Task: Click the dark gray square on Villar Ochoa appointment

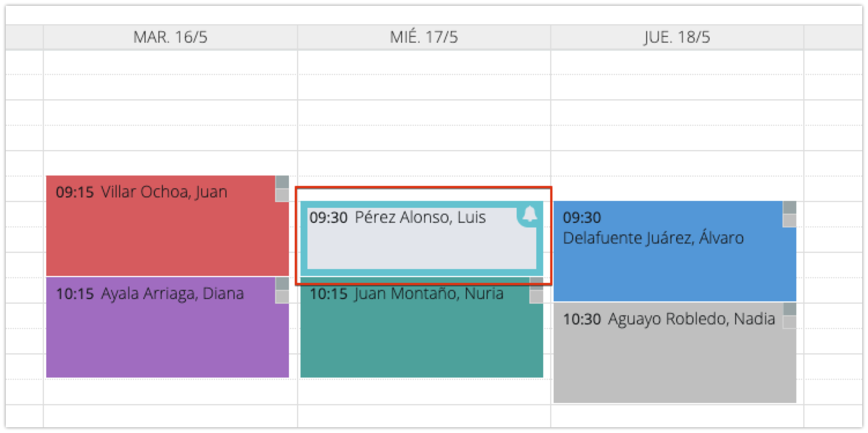Action: point(282,182)
